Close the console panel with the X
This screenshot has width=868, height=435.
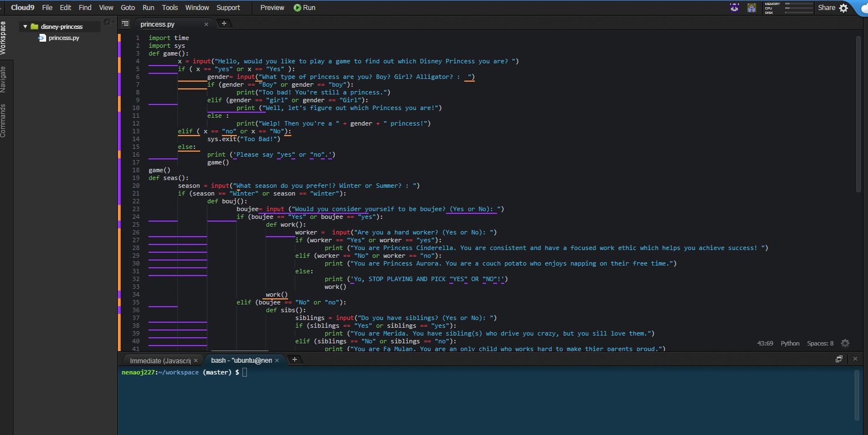click(856, 359)
